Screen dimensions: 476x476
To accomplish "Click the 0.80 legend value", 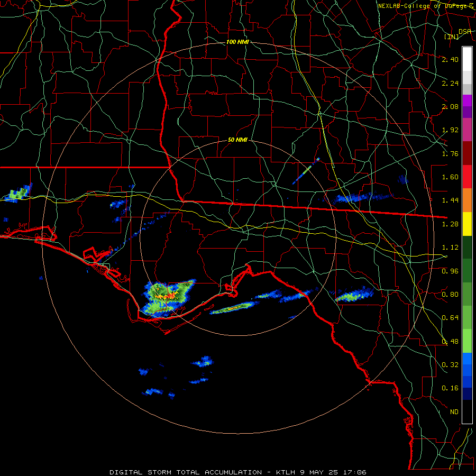I will pos(450,295).
